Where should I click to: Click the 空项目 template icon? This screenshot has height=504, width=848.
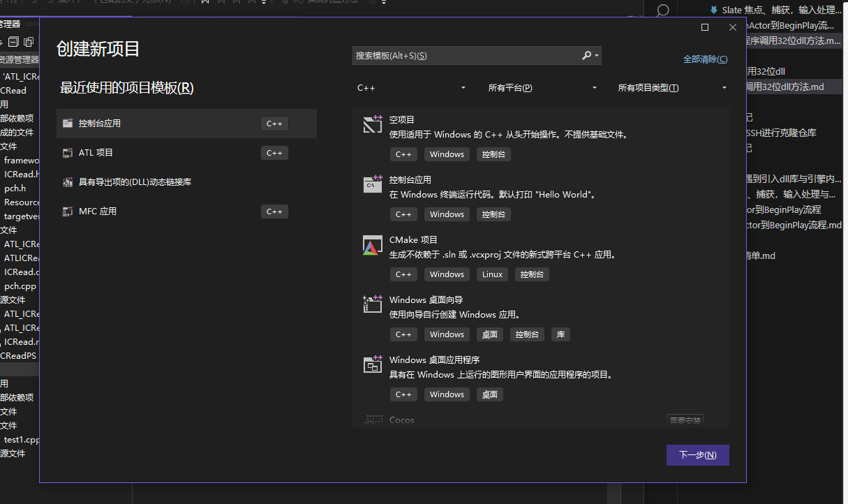point(373,124)
